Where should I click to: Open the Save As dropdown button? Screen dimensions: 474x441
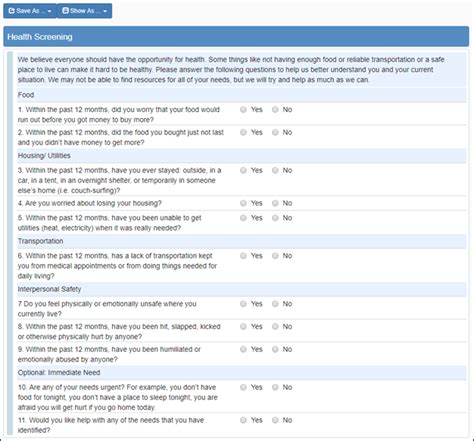coord(30,11)
